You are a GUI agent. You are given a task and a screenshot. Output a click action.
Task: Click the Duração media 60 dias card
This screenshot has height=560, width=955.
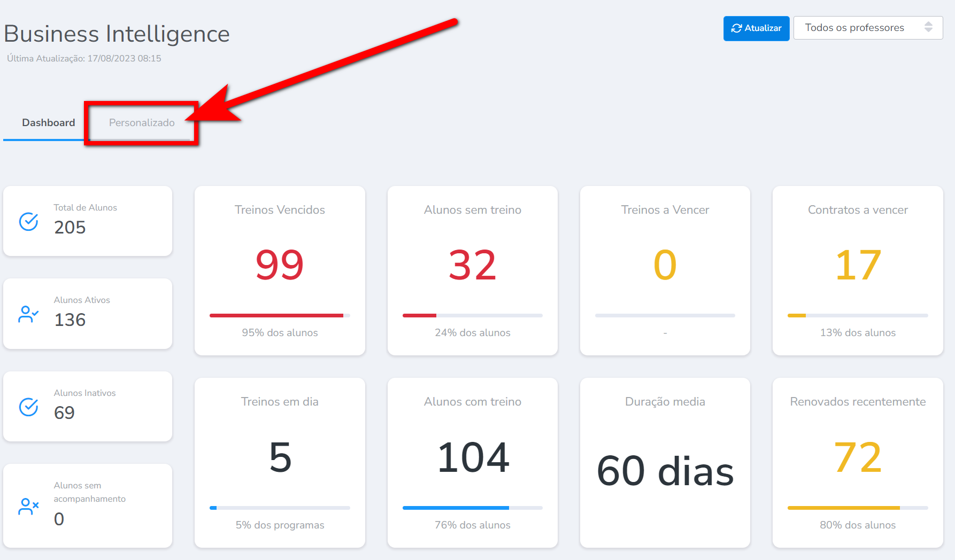(665, 463)
